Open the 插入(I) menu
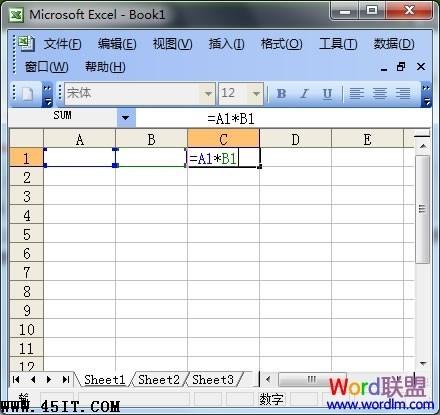 [226, 44]
